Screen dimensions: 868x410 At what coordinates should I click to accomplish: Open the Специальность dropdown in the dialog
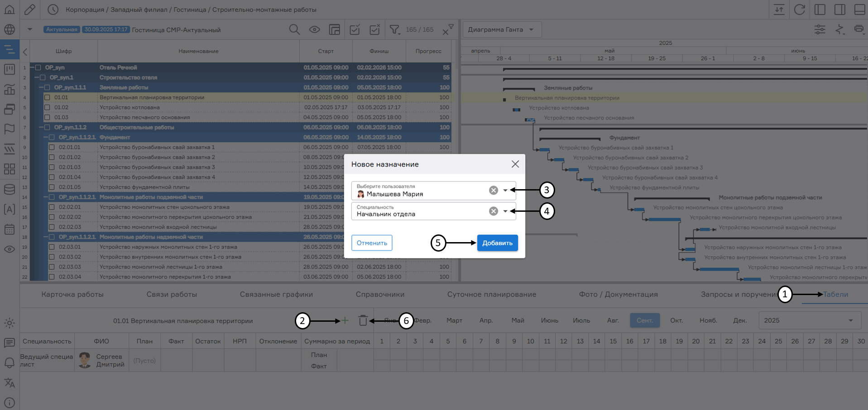point(506,211)
